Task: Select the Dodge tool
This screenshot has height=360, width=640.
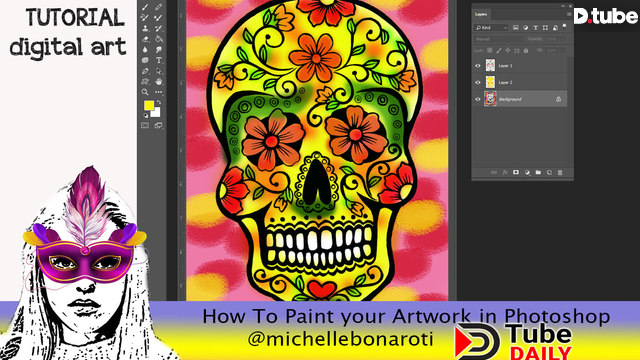Action: pyautogui.click(x=158, y=50)
